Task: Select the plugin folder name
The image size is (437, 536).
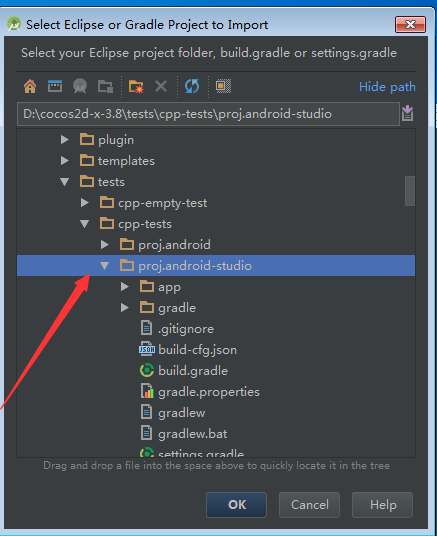Action: 116,140
